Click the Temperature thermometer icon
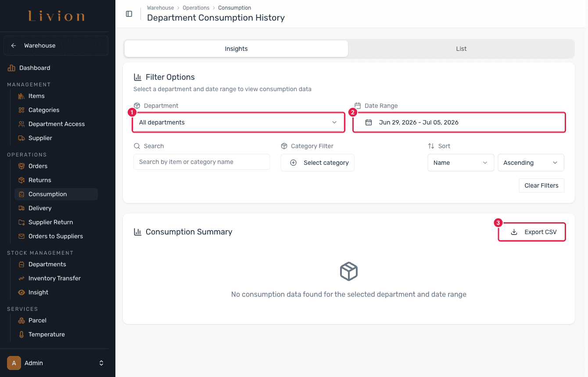 point(22,334)
